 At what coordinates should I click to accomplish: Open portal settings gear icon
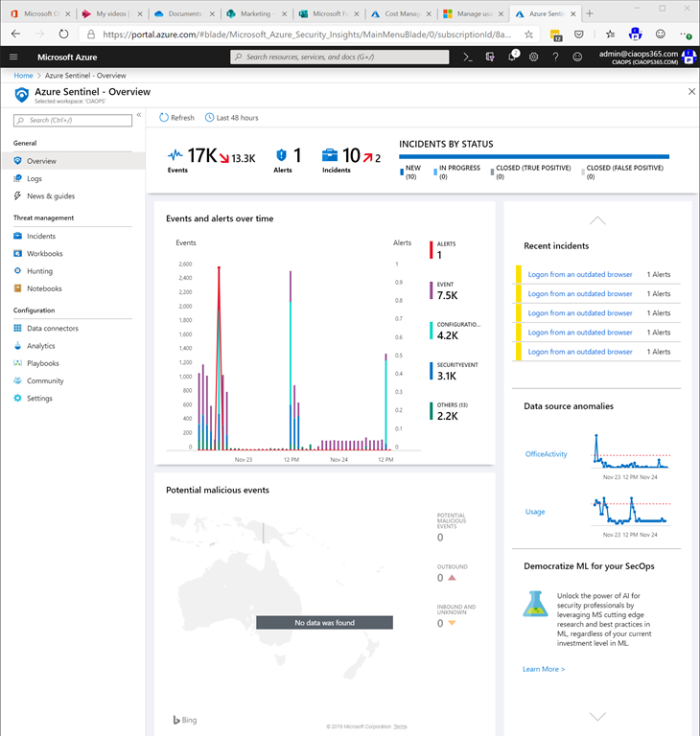point(534,57)
